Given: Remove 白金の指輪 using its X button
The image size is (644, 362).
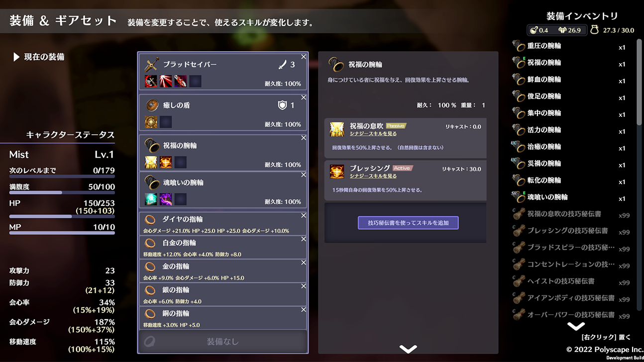Looking at the screenshot, I should pyautogui.click(x=304, y=240).
